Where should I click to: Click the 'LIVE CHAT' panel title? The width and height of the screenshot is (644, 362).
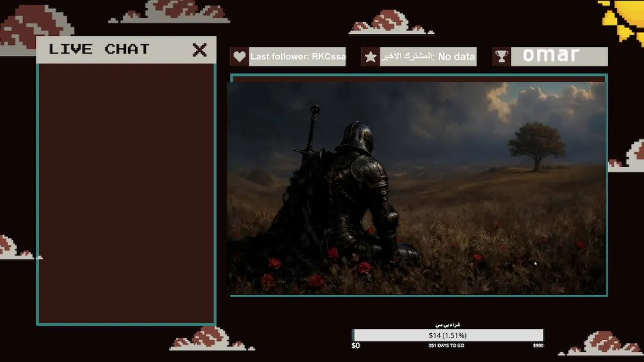99,49
